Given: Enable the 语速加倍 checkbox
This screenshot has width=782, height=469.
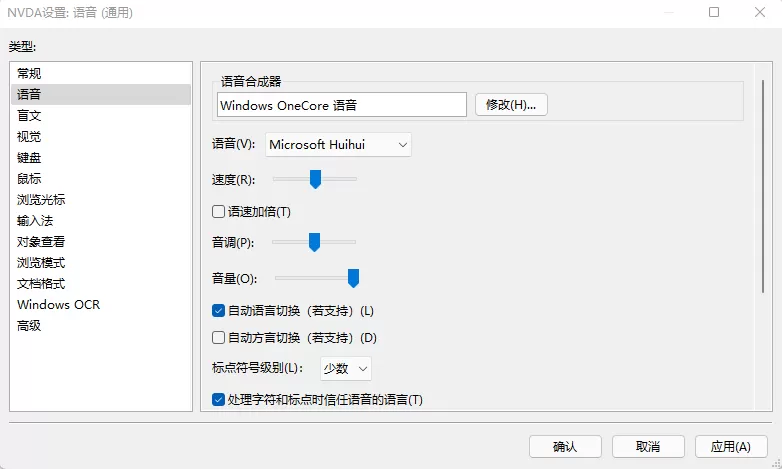Looking at the screenshot, I should coord(219,211).
